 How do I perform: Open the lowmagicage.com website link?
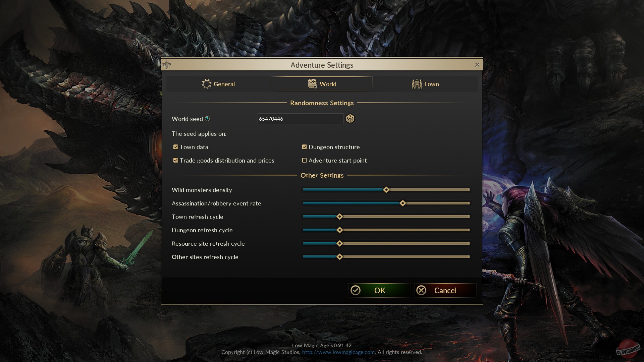[338, 352]
